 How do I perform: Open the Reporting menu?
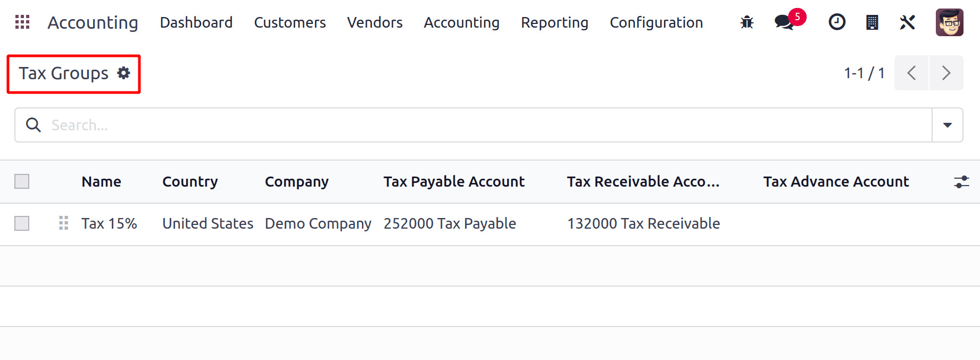pyautogui.click(x=554, y=22)
